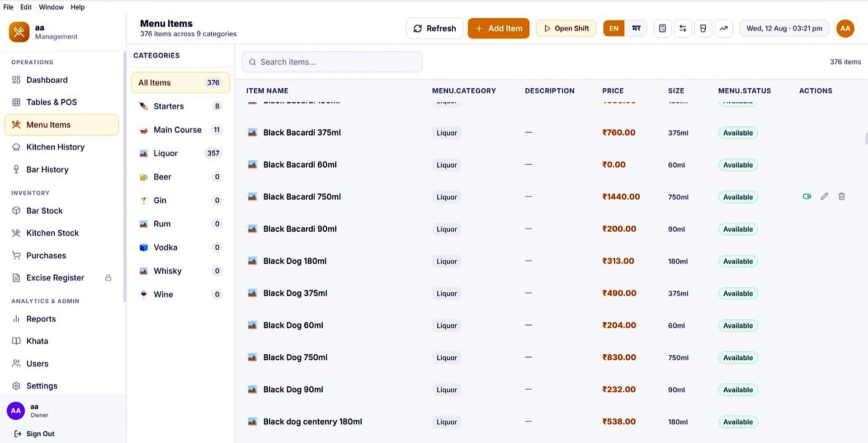Click the ITEM NAME column header
The image size is (868, 443).
click(x=267, y=91)
